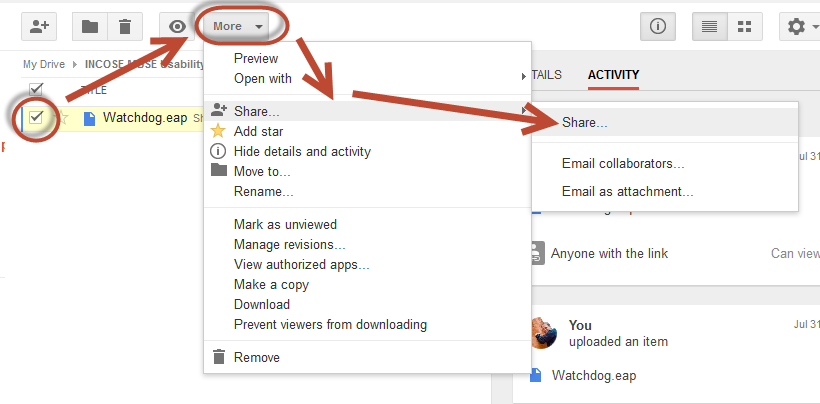
Task: Click the eye preview toolbar icon
Action: [x=177, y=26]
